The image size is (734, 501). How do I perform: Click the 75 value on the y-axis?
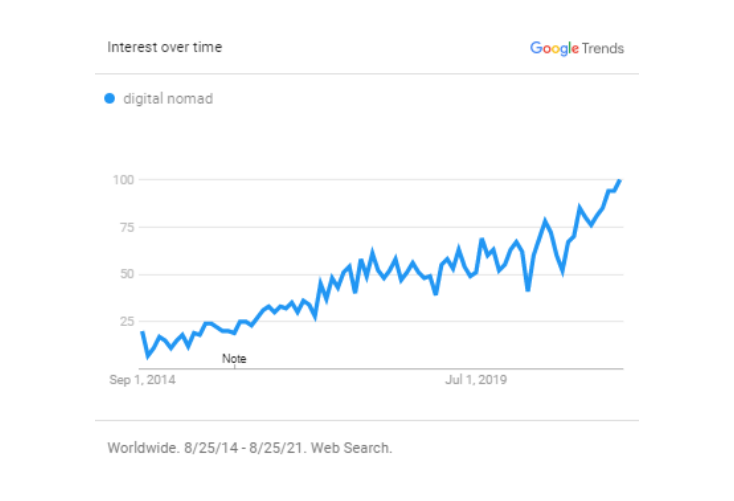124,227
